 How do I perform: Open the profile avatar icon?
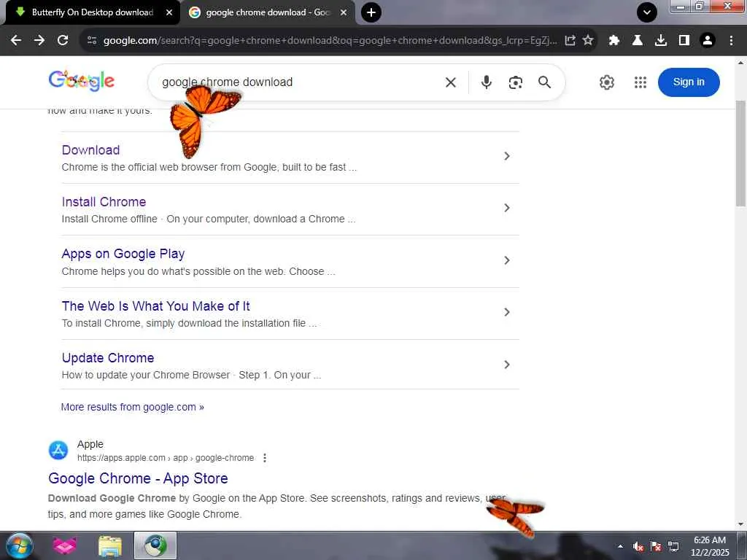click(708, 41)
